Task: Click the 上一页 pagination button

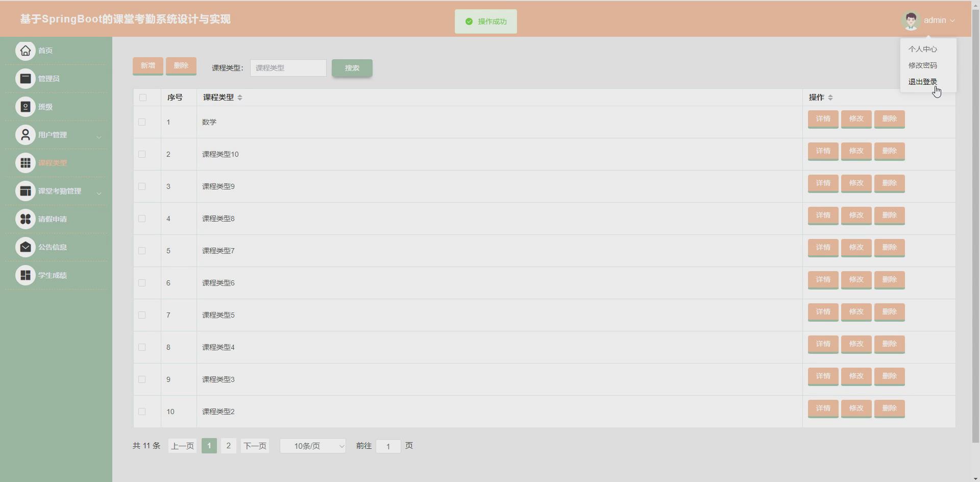Action: pos(182,446)
